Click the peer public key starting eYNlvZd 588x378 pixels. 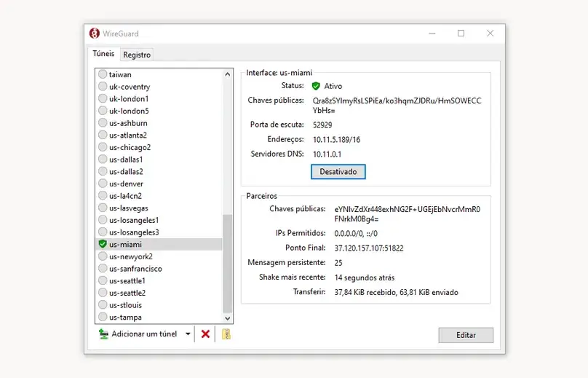coord(408,214)
